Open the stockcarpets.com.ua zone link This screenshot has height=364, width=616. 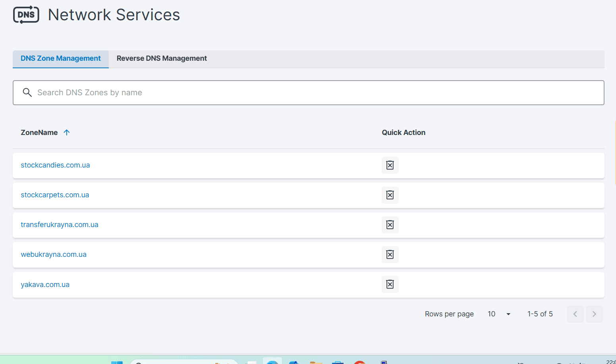[55, 195]
